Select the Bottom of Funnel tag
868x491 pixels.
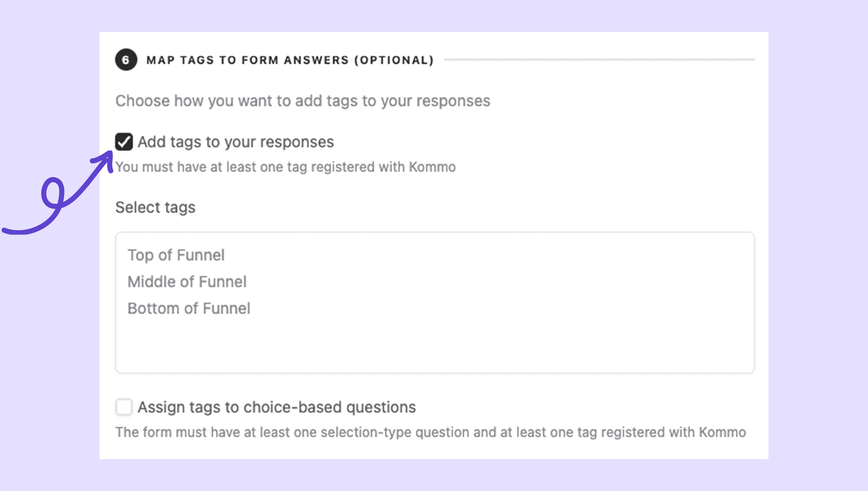[x=189, y=308]
